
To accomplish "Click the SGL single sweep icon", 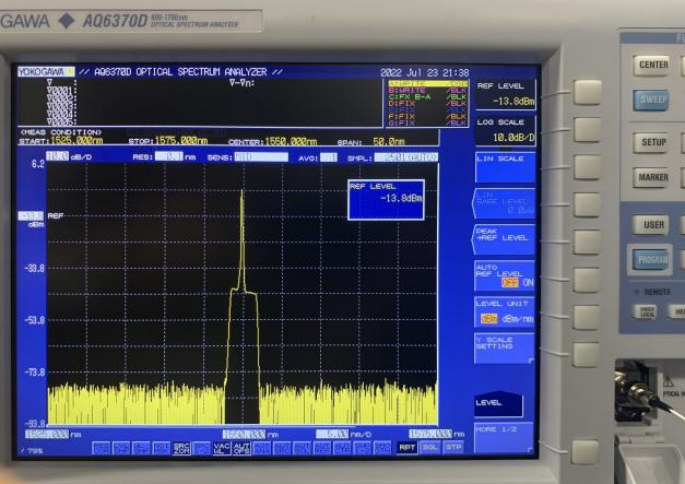I will 430,448.
